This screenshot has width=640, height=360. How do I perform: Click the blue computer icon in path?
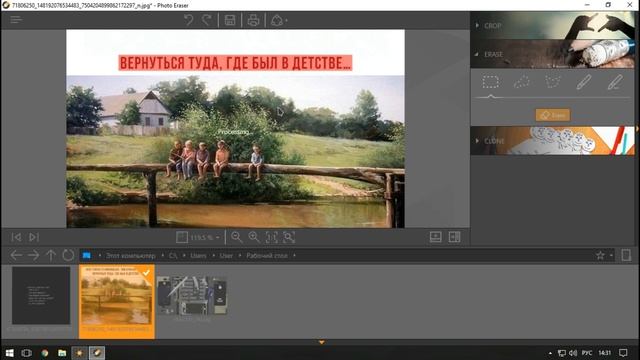[x=87, y=256]
